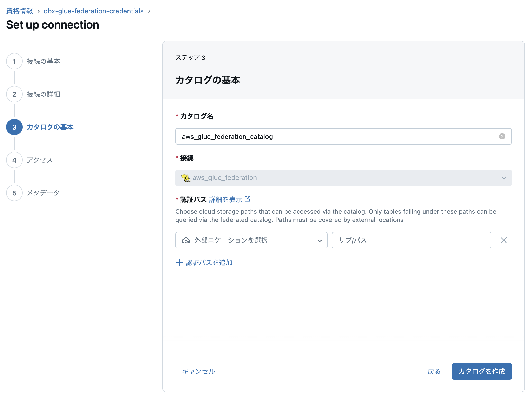Click the plus icon to add an authorized path
The height and width of the screenshot is (395, 532).
(x=179, y=263)
